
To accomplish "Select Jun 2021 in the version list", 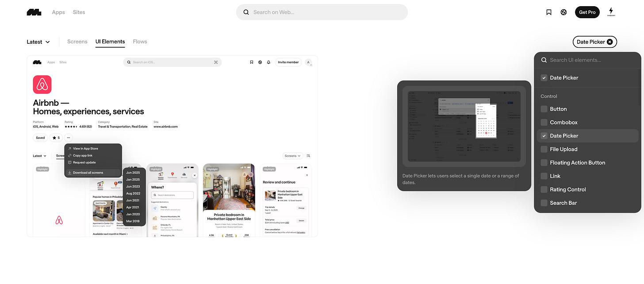I will (134, 200).
